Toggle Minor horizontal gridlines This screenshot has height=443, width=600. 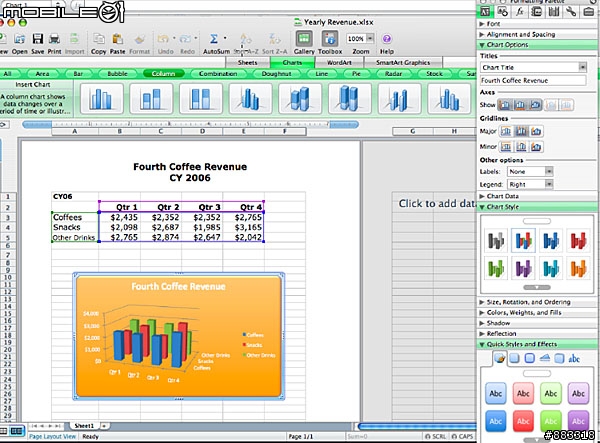506,147
